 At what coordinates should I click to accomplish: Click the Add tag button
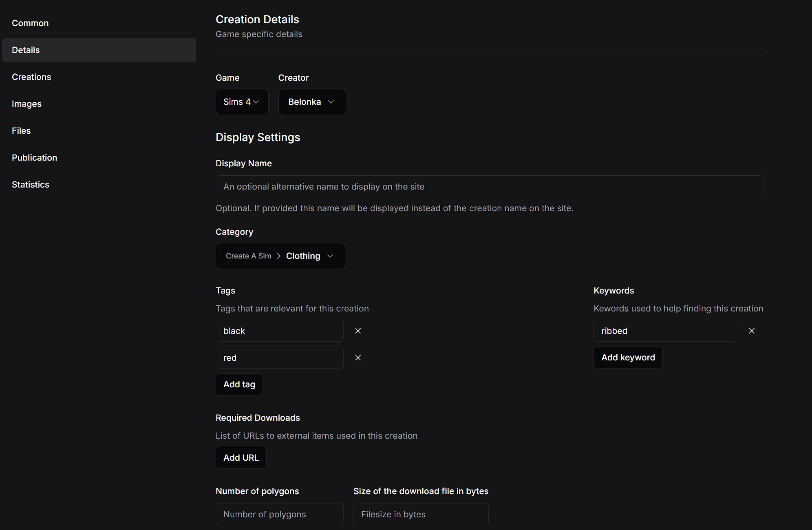pyautogui.click(x=239, y=384)
